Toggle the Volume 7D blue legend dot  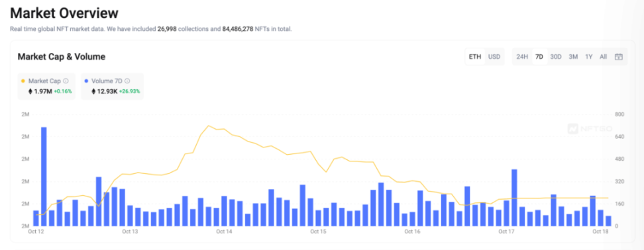click(86, 81)
